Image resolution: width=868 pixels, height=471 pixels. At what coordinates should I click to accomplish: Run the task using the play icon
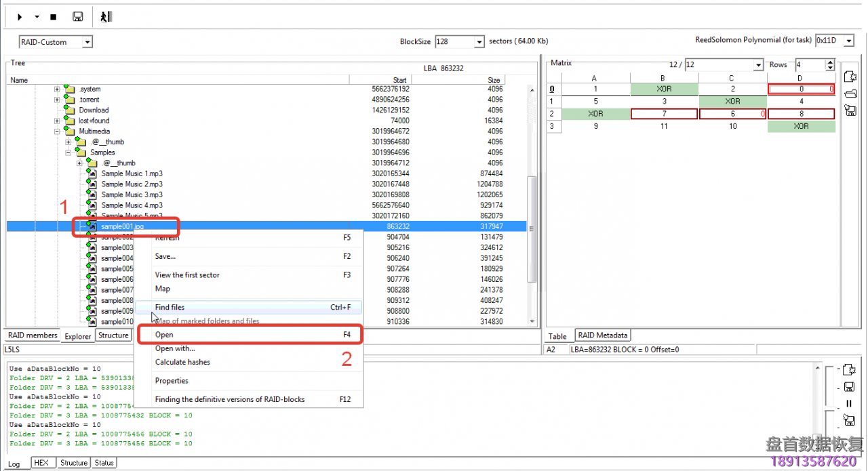tap(18, 16)
